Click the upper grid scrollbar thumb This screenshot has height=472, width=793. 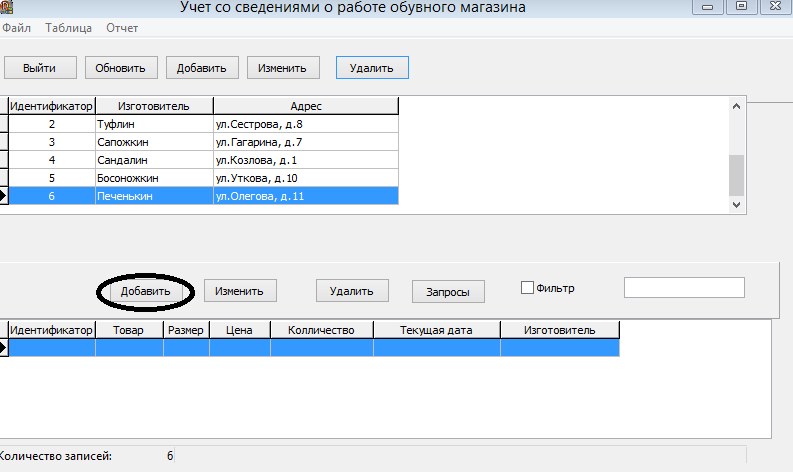click(x=736, y=175)
